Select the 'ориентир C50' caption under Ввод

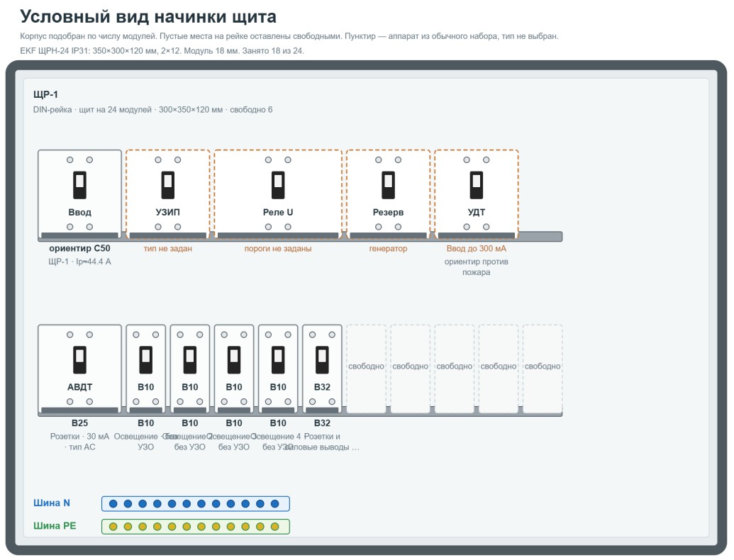[x=79, y=248]
